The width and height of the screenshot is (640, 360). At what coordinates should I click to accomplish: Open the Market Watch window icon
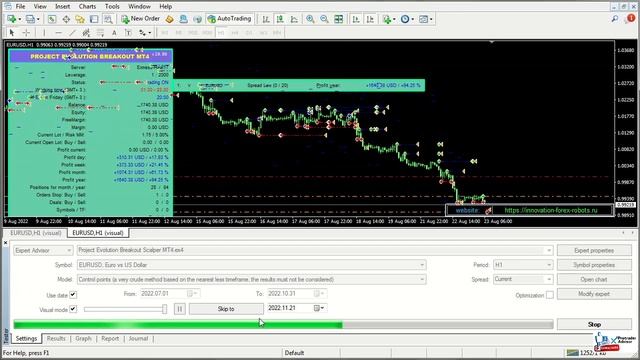(52, 19)
